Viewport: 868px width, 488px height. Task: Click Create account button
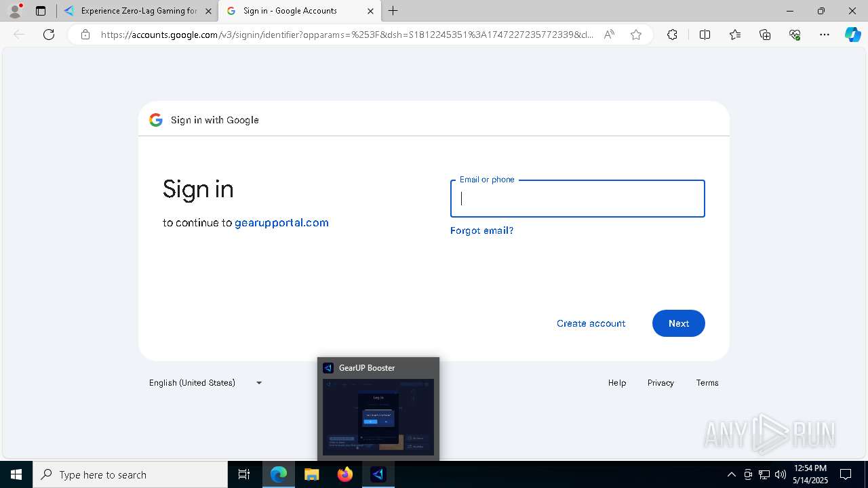(591, 323)
